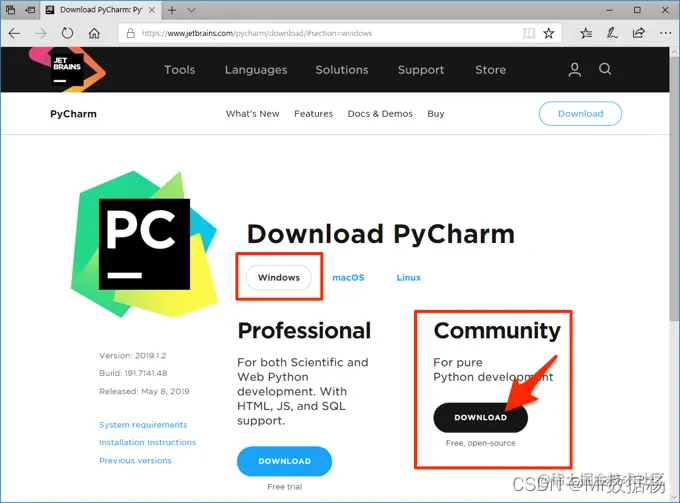Click the outlined Download button in the header
Screen dimensions: 680x503
(580, 114)
